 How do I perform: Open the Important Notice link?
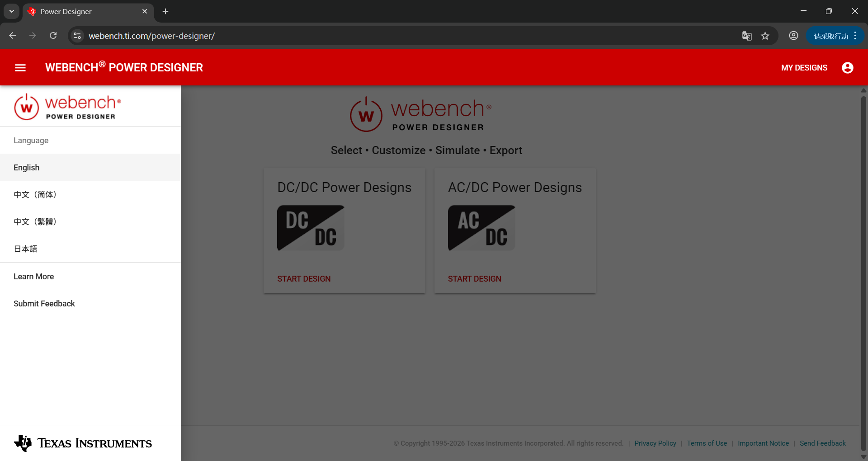(763, 443)
